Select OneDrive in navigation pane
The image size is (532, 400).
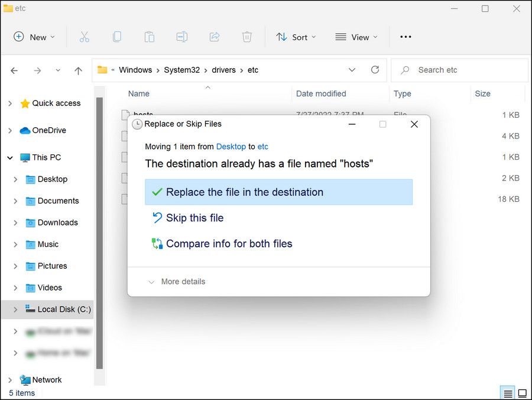click(x=49, y=130)
